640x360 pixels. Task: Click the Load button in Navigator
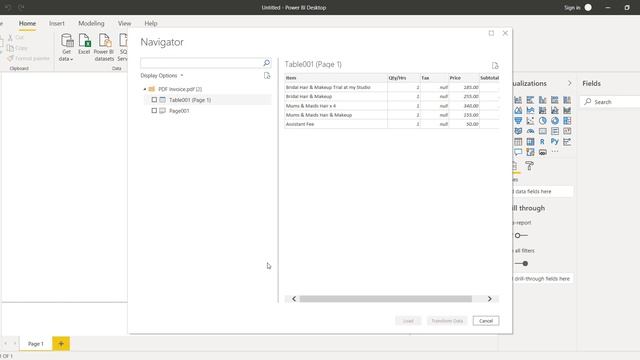[408, 321]
